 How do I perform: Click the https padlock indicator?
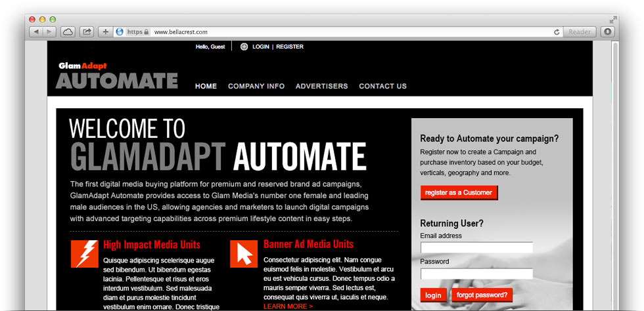[137, 31]
